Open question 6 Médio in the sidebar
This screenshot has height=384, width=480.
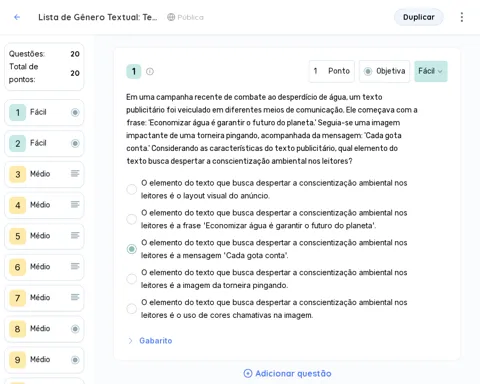[44, 267]
